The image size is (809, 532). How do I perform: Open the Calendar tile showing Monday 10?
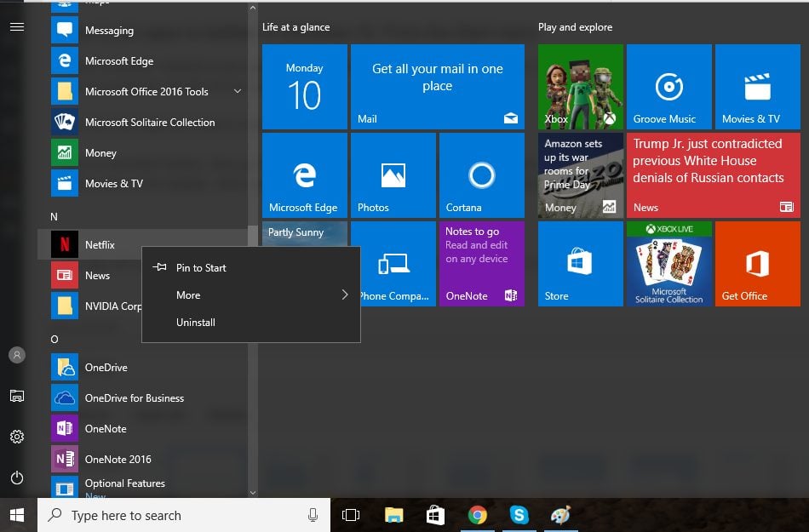pyautogui.click(x=304, y=87)
